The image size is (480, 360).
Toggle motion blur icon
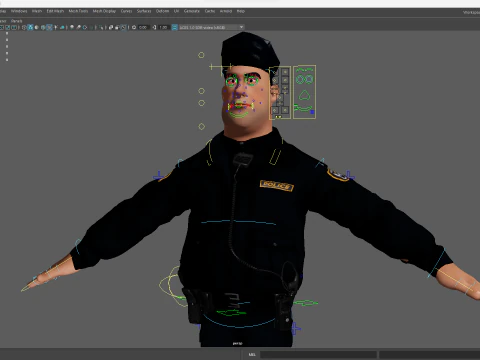78,27
